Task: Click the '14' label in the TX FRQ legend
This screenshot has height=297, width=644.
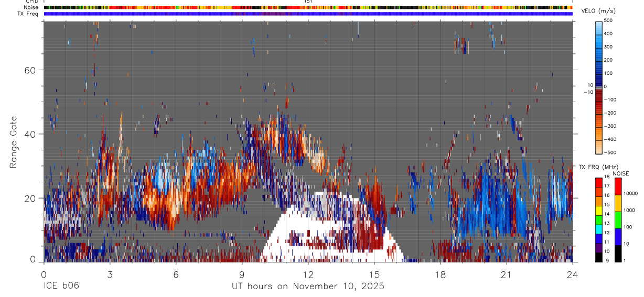Action: pyautogui.click(x=607, y=214)
